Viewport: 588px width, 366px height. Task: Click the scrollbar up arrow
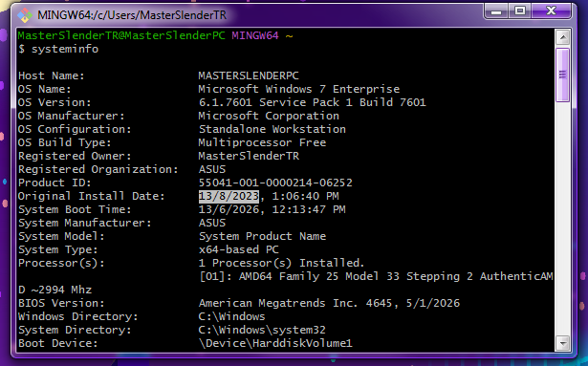click(562, 36)
